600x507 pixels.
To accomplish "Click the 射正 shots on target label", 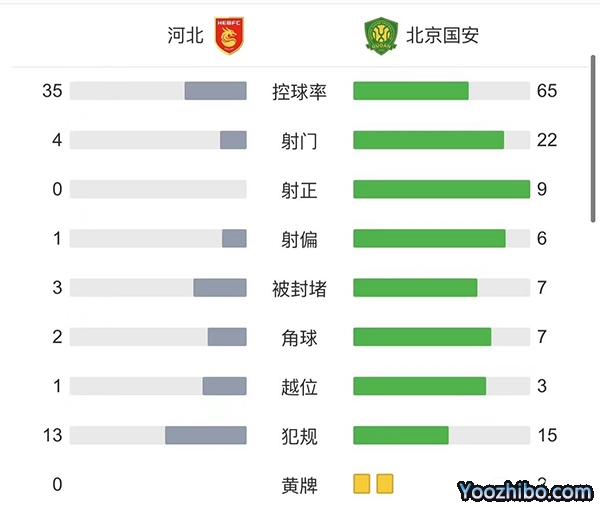I will [299, 189].
